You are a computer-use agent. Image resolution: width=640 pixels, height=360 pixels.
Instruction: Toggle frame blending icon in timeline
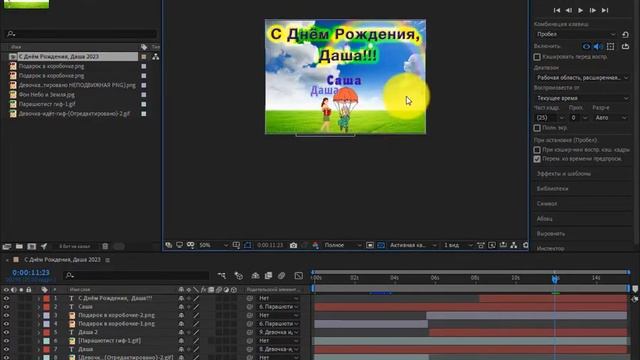(268, 276)
